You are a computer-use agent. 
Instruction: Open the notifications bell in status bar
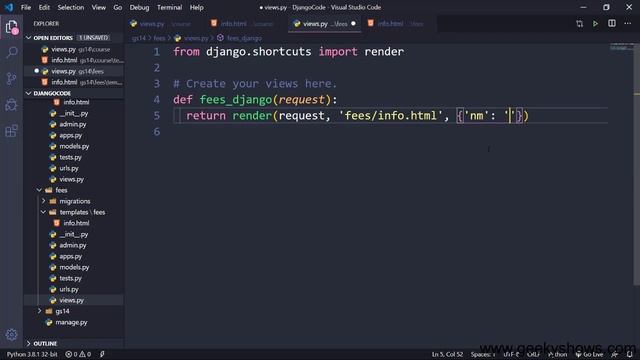[x=630, y=354]
